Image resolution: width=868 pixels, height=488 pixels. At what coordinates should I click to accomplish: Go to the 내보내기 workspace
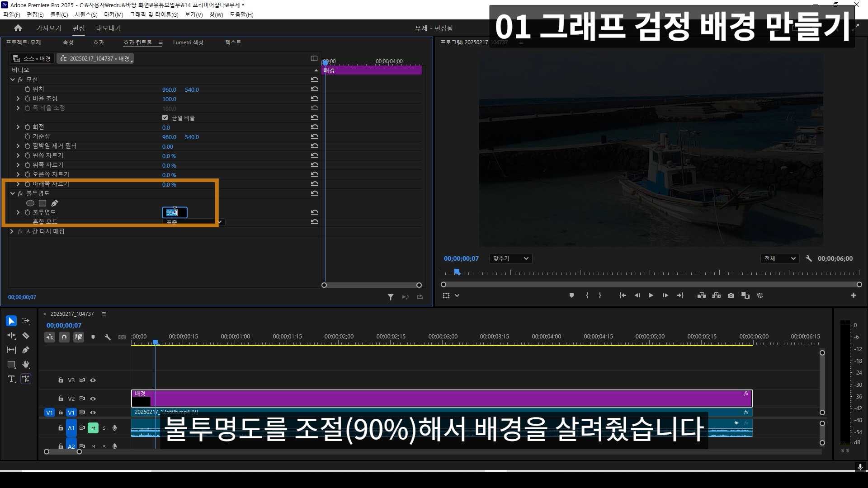[x=108, y=28]
